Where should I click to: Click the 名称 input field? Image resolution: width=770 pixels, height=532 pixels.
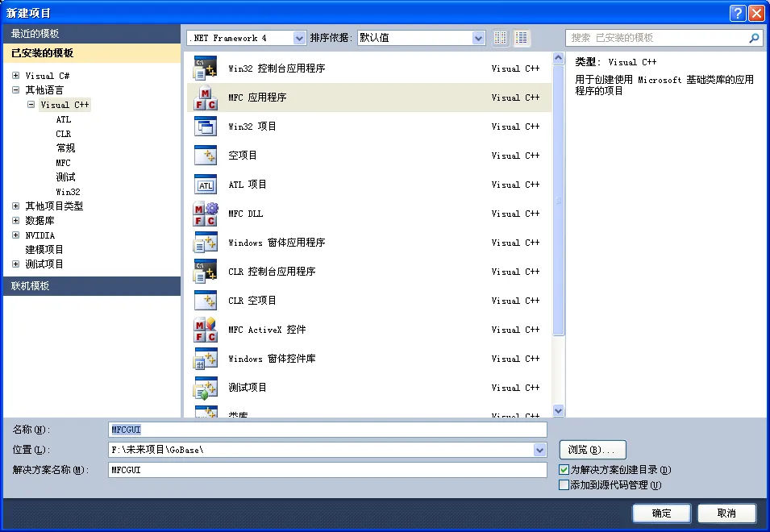pos(327,430)
